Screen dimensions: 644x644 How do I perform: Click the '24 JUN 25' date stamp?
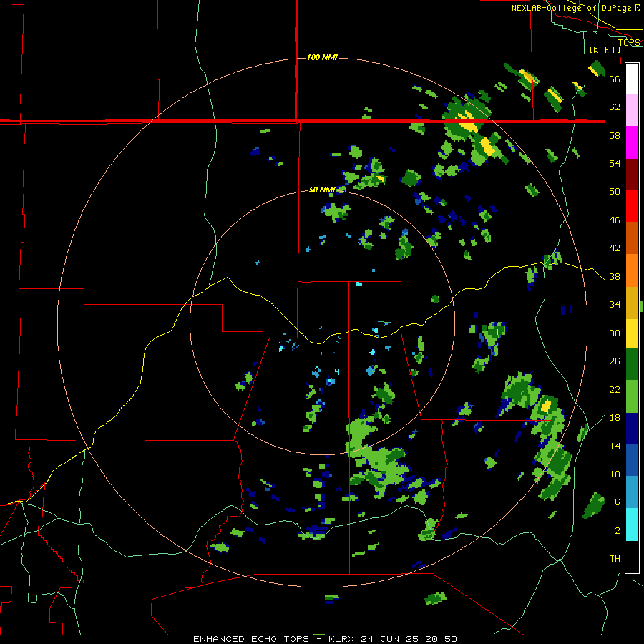(390, 639)
